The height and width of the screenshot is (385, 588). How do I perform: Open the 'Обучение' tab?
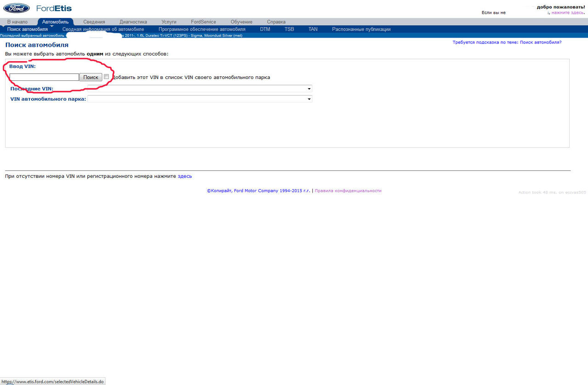point(242,22)
